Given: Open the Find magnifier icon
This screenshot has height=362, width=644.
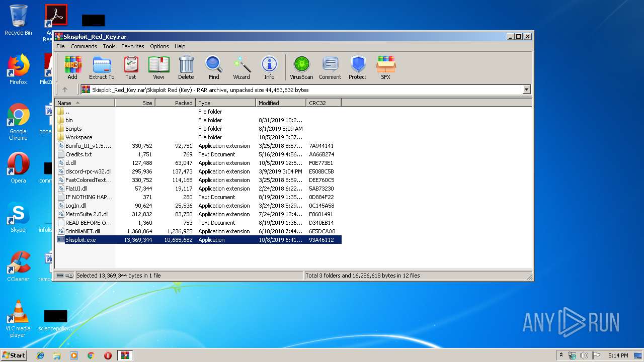Looking at the screenshot, I should click(x=214, y=67).
